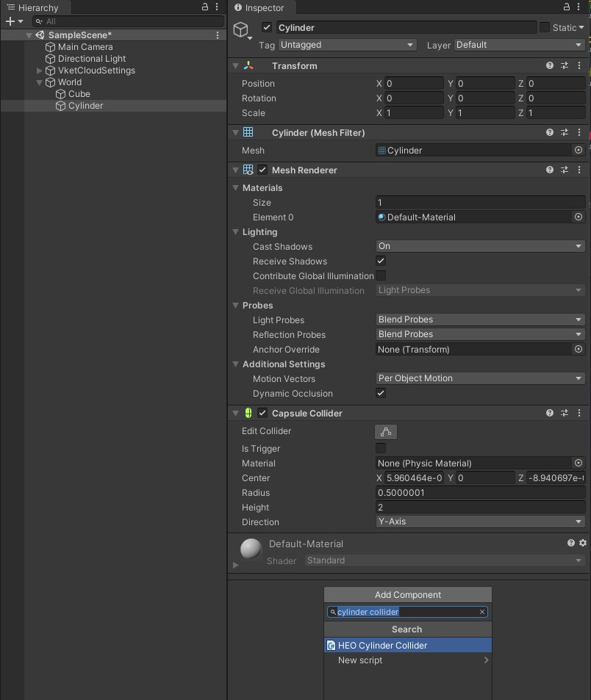
Task: Clear the Add Component search text
Action: 482,612
